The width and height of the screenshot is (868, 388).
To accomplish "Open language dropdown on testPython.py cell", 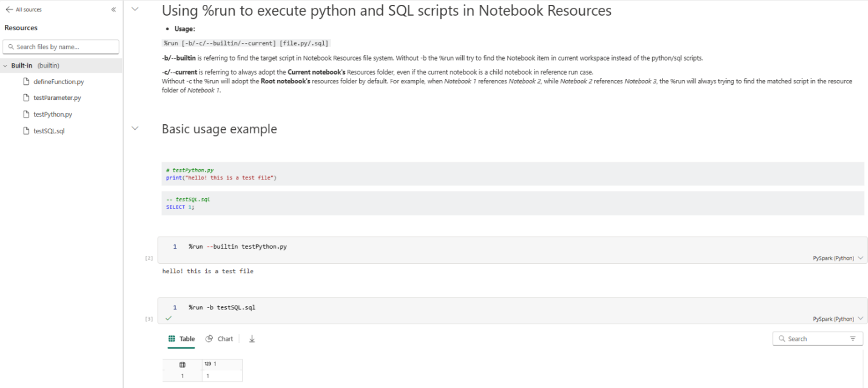I will (x=838, y=258).
